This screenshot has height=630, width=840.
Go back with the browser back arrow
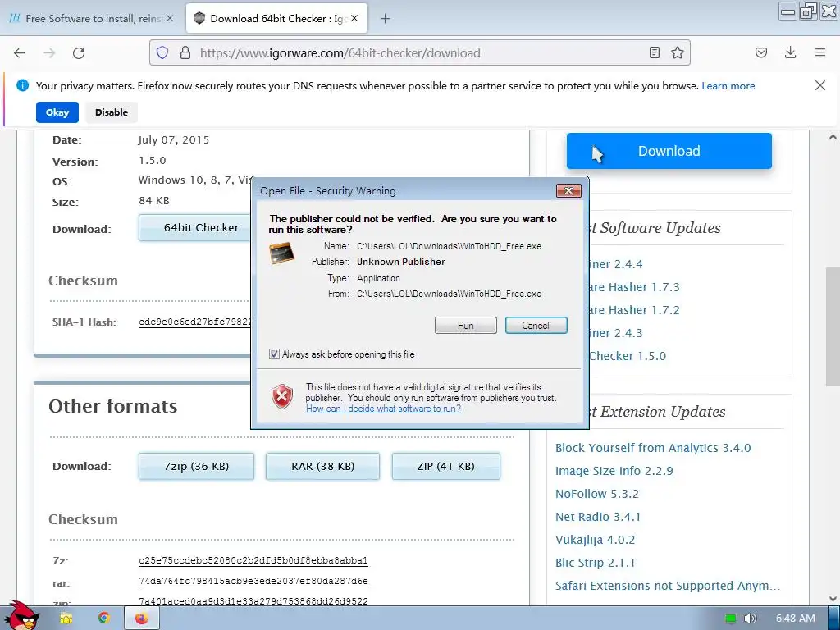pyautogui.click(x=20, y=53)
